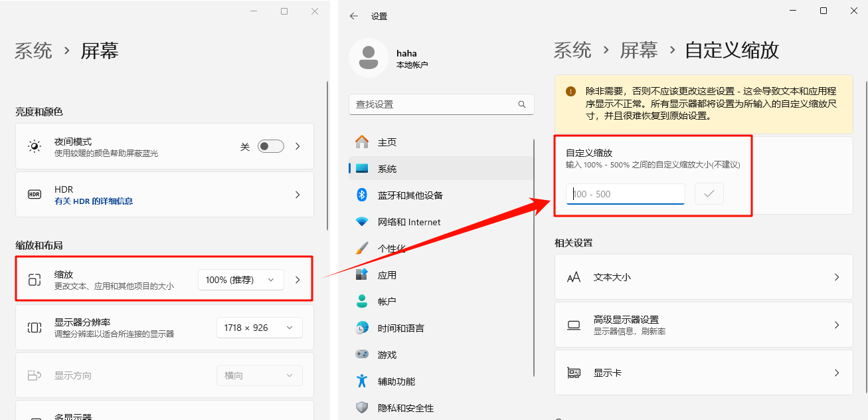Click the haha user account avatar

click(x=369, y=58)
